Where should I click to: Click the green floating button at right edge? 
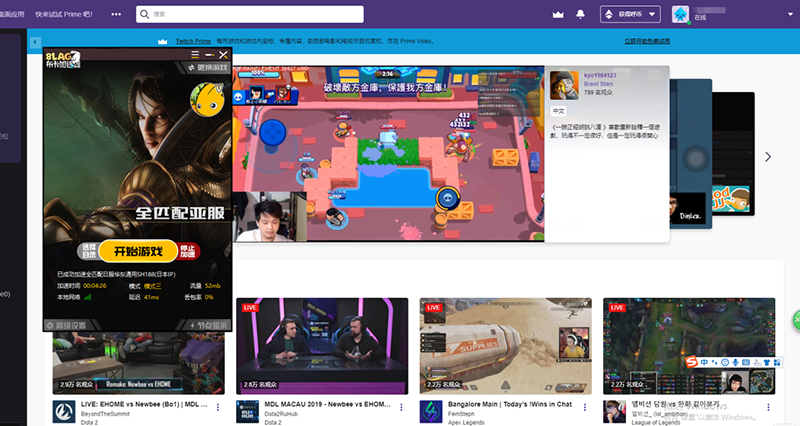pyautogui.click(x=796, y=320)
